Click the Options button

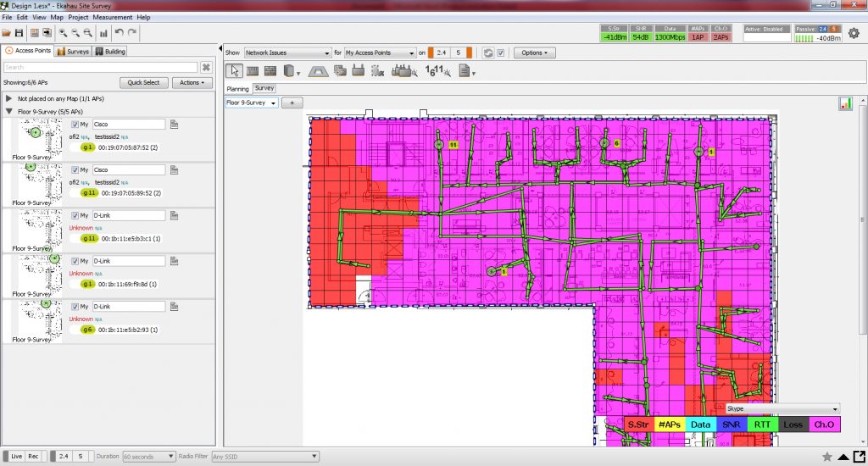[534, 53]
